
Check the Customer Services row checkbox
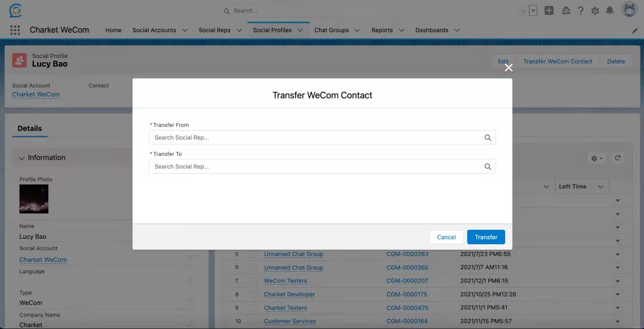tap(253, 321)
